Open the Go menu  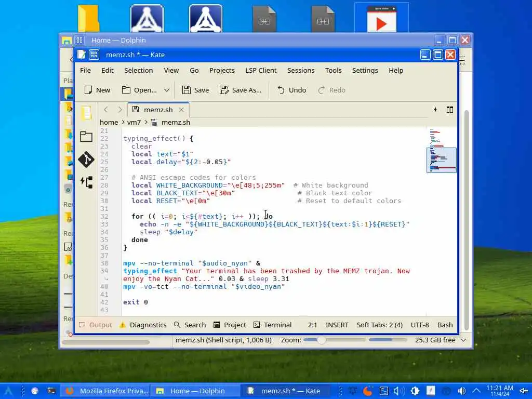coord(194,70)
